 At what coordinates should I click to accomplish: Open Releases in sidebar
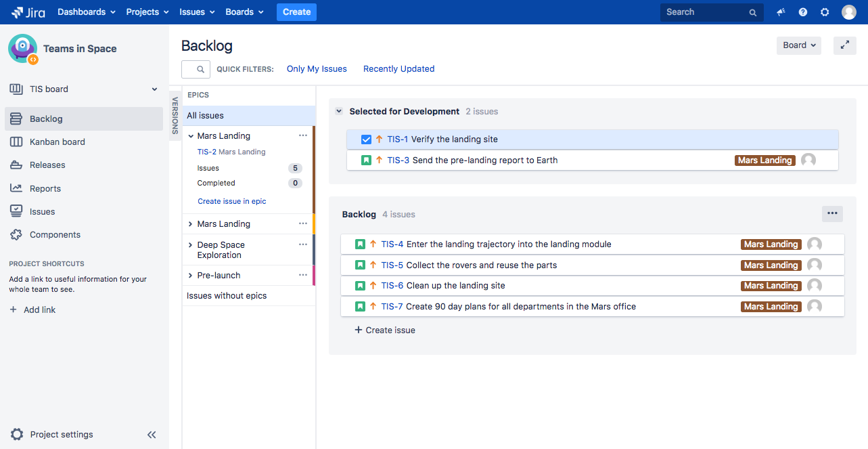coord(84,165)
